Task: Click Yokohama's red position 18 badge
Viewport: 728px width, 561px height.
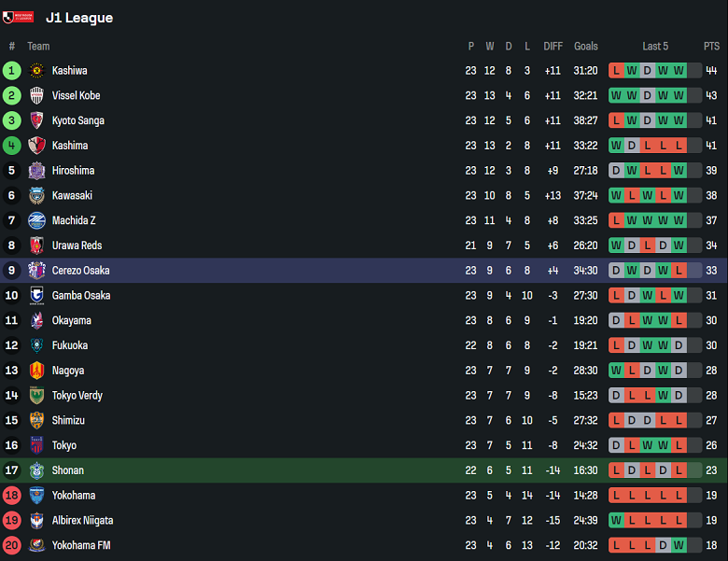Action: (12, 496)
